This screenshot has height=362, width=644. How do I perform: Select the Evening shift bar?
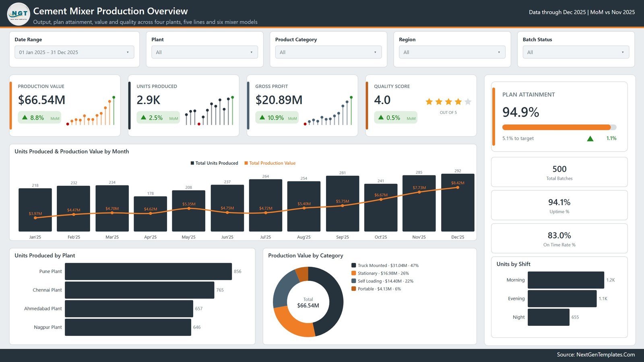562,298
